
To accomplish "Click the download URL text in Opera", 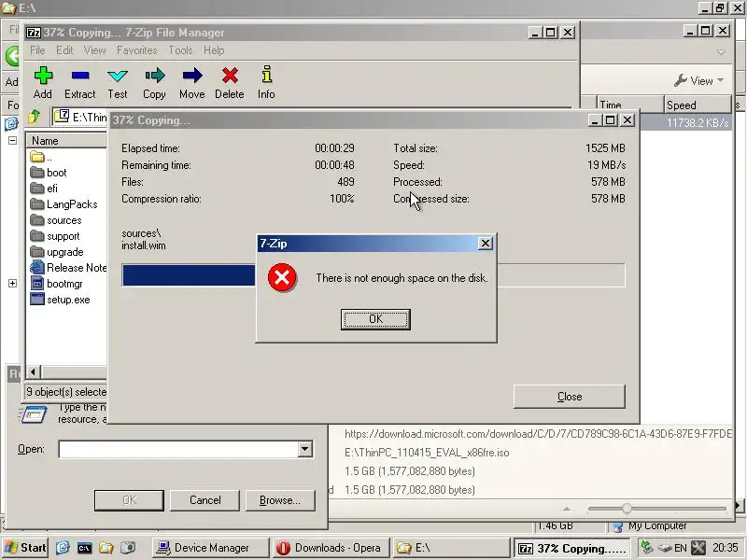I will point(538,434).
